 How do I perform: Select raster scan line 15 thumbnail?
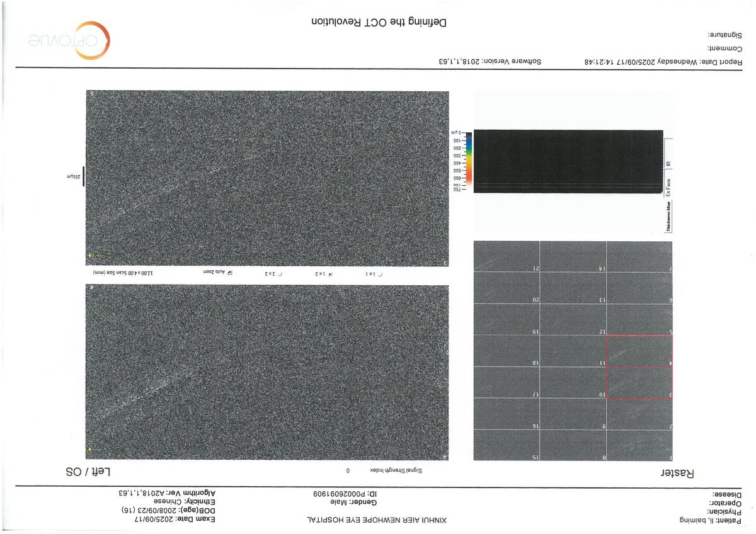(507, 445)
